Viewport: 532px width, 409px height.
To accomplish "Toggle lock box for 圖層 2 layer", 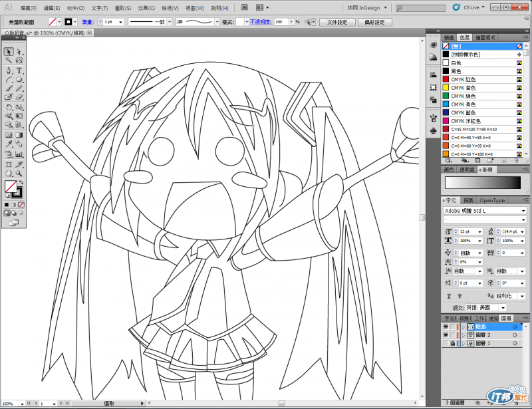I will [x=453, y=335].
